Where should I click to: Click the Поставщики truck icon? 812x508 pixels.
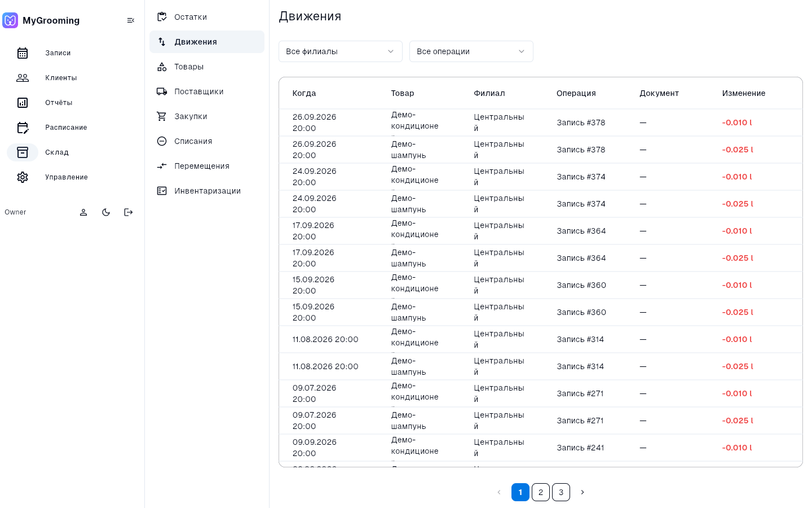162,91
